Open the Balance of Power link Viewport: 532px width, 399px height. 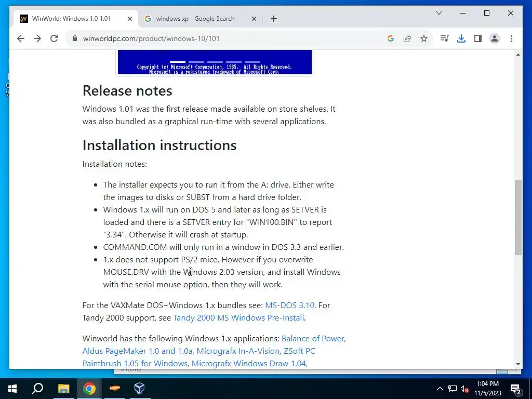[313, 339]
